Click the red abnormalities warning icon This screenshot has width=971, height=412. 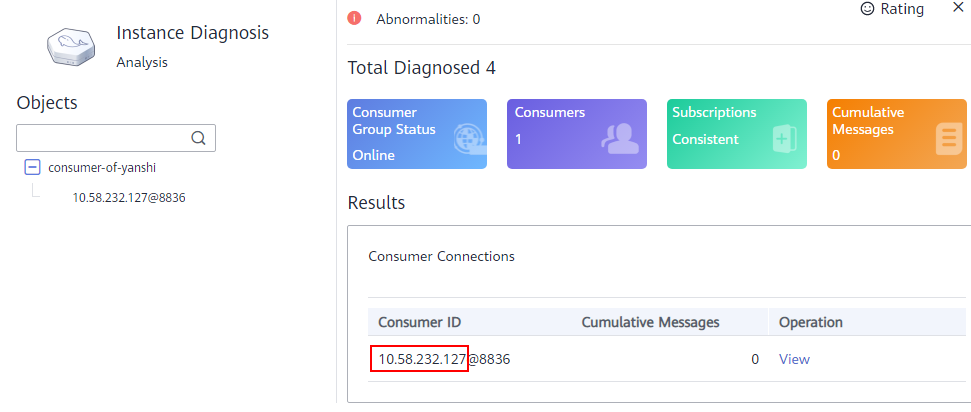click(354, 18)
